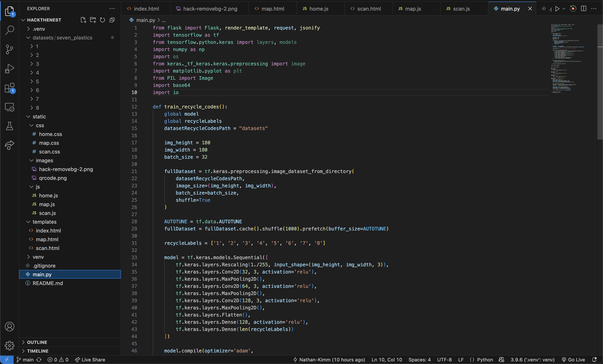
Task: Click the New File icon in explorer
Action: 83,20
